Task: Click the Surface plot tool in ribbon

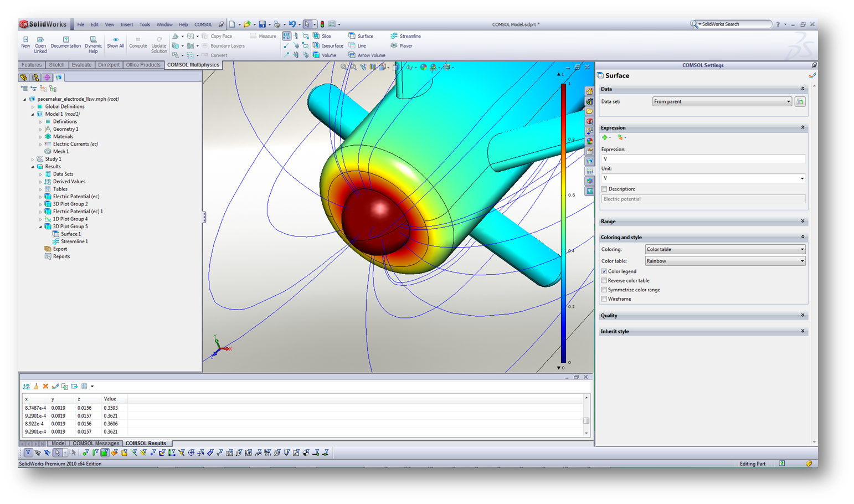Action: click(x=361, y=36)
